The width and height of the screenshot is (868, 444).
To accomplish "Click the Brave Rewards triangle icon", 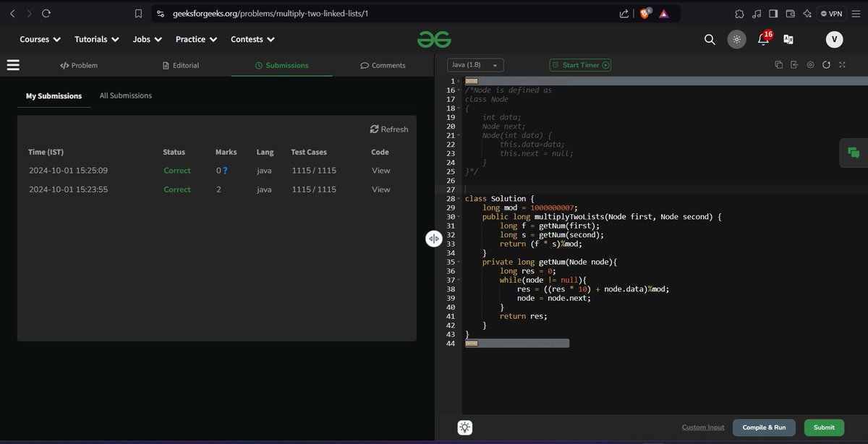I will pos(663,14).
